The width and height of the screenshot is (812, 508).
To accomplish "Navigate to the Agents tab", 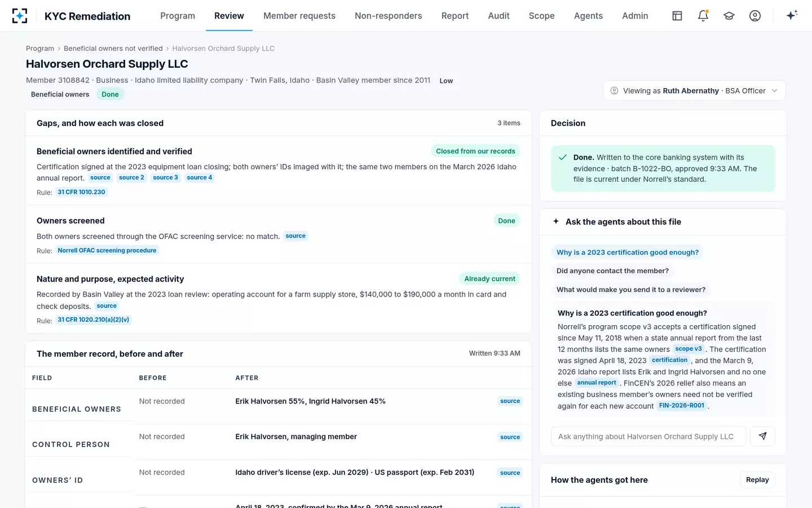I will [588, 16].
